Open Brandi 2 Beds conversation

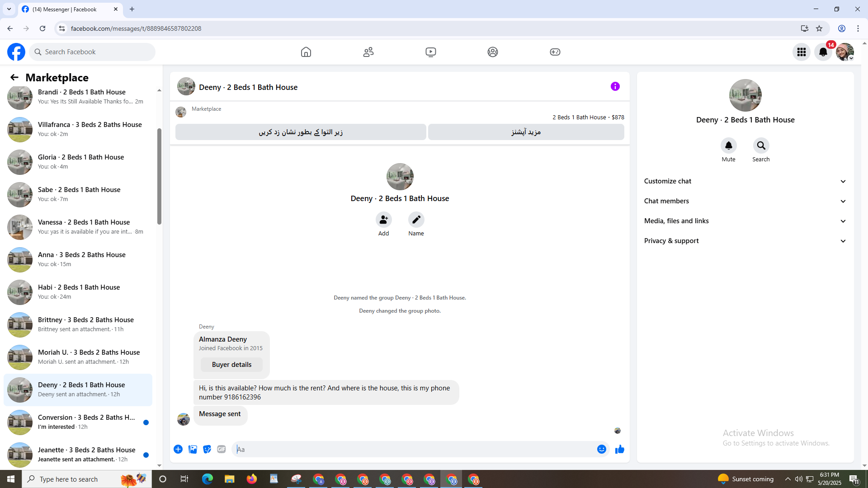pyautogui.click(x=81, y=96)
